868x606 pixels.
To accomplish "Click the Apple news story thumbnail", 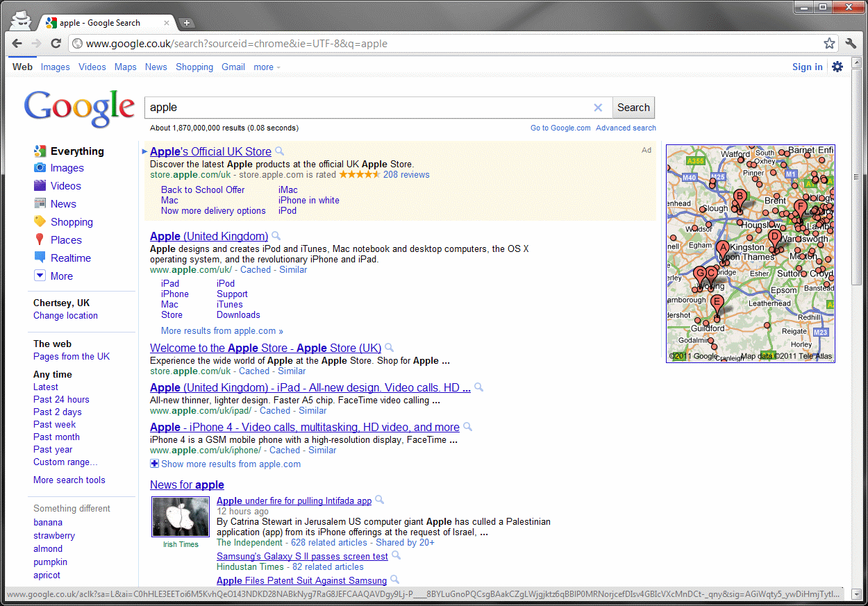I will pyautogui.click(x=181, y=516).
